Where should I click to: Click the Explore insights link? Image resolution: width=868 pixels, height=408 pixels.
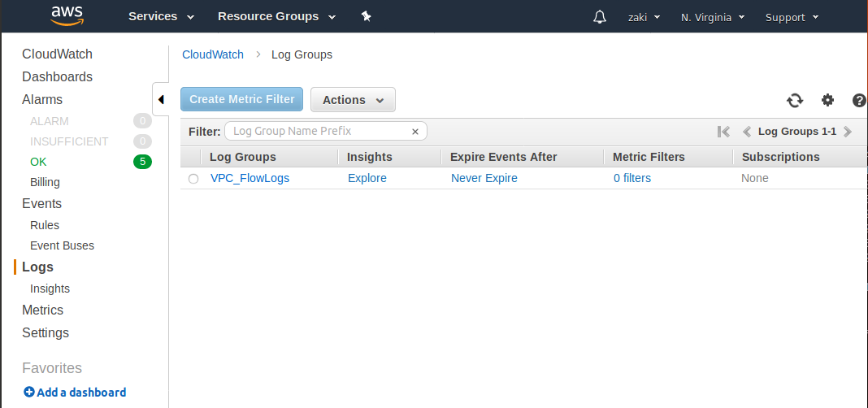367,178
